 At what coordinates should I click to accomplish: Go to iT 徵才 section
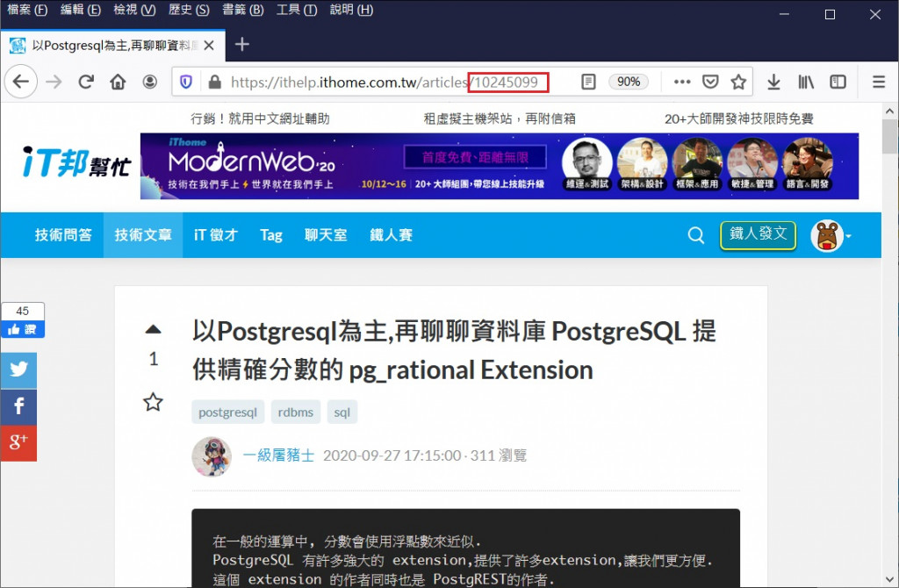pos(215,235)
